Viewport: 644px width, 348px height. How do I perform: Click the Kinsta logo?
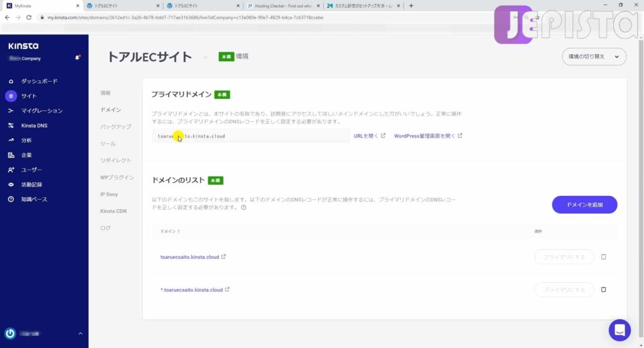23,46
